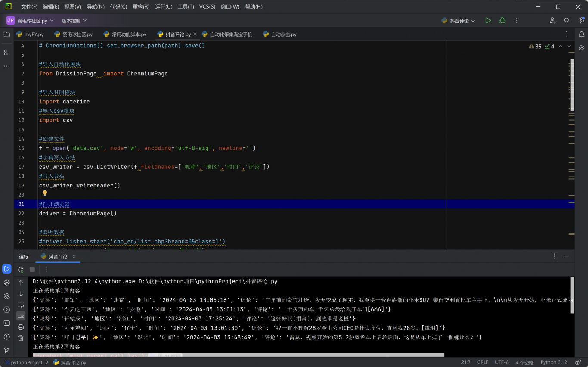Screen dimensions: 588x367
Task: Open IDE settings with the gear icon
Action: pyautogui.click(x=581, y=20)
